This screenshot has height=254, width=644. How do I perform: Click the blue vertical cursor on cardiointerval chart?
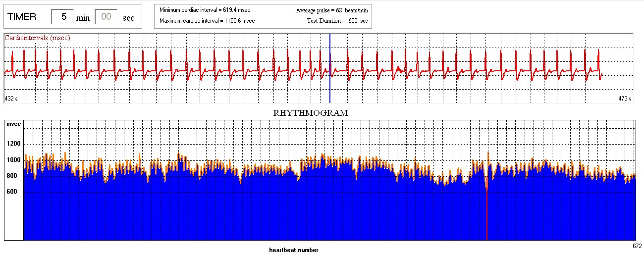[x=330, y=68]
